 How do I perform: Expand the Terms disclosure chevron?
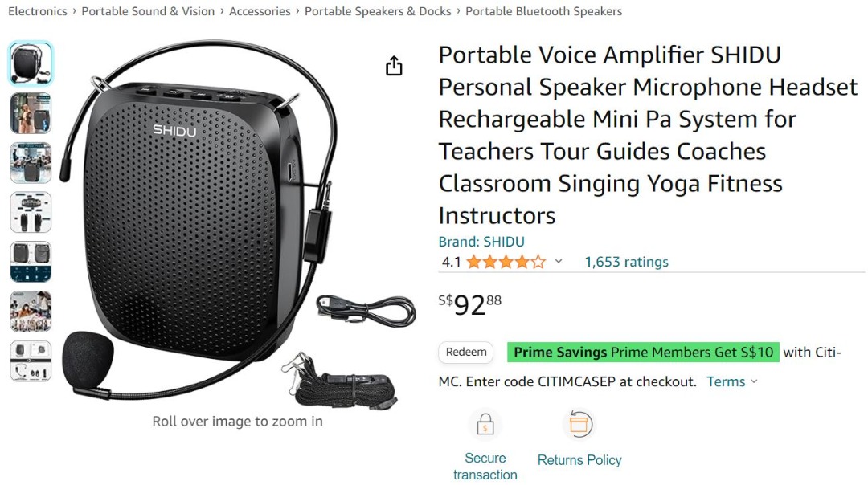point(754,381)
